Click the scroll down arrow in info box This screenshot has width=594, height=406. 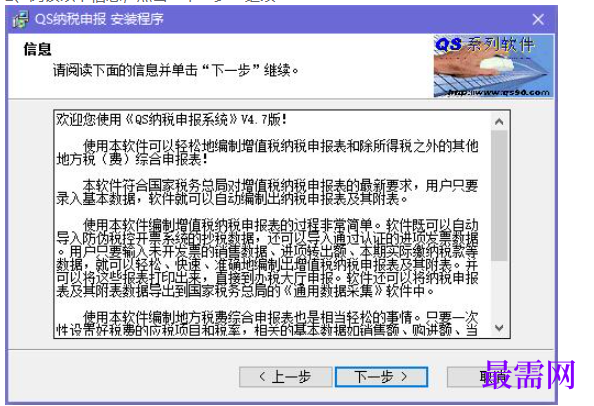click(x=499, y=328)
